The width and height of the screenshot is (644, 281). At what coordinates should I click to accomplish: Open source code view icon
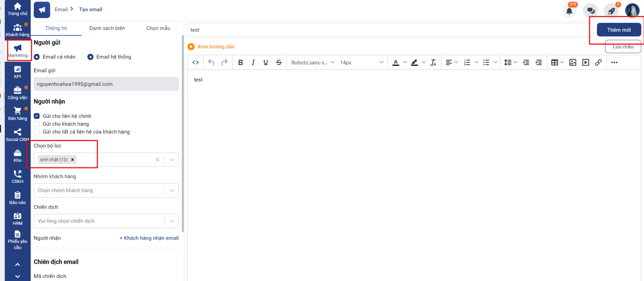point(196,62)
